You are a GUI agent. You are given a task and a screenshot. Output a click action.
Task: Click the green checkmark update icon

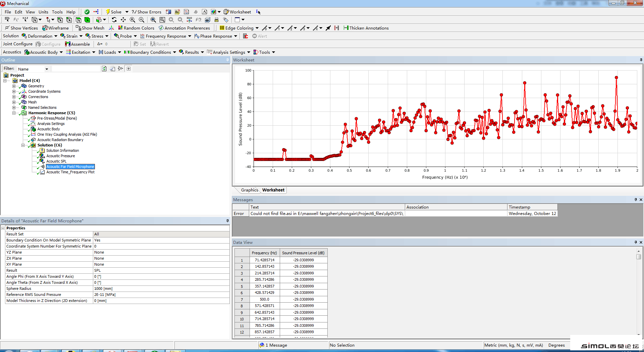tap(87, 12)
